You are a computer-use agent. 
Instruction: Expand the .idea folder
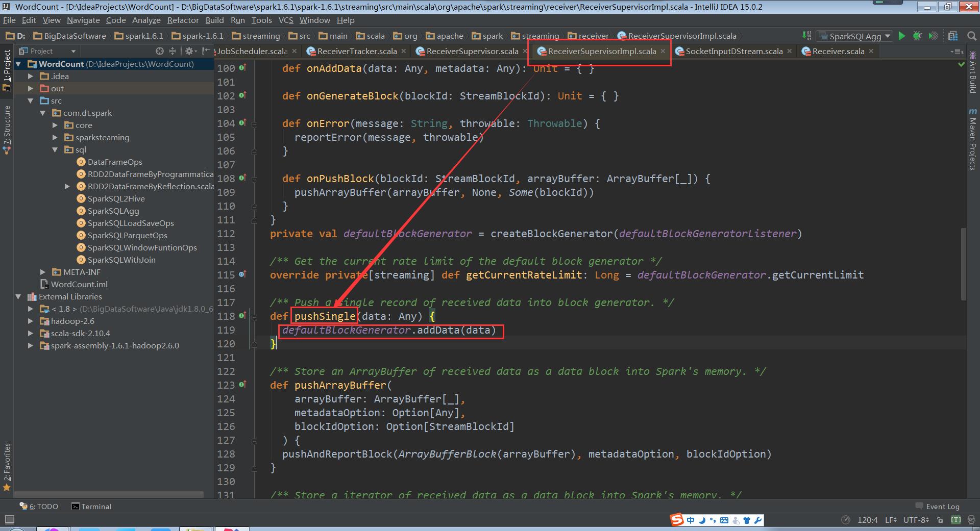click(x=31, y=76)
